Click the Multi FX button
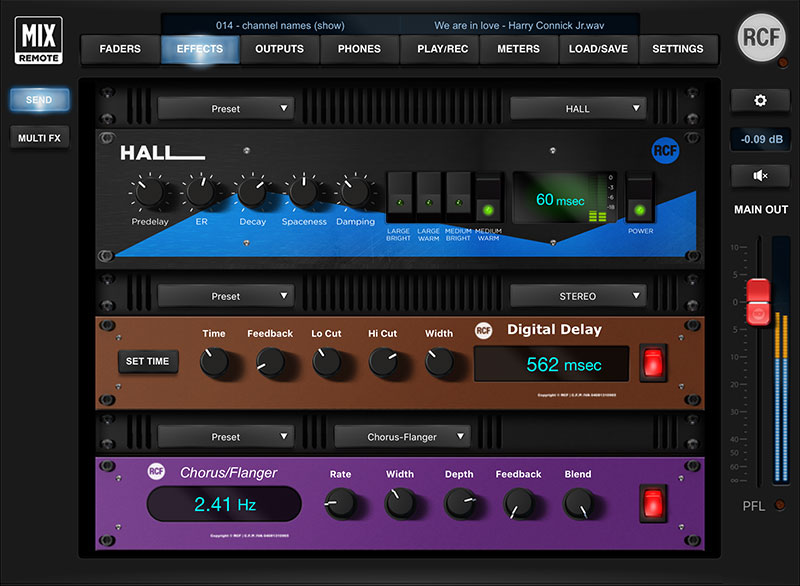The image size is (800, 586). click(x=40, y=138)
